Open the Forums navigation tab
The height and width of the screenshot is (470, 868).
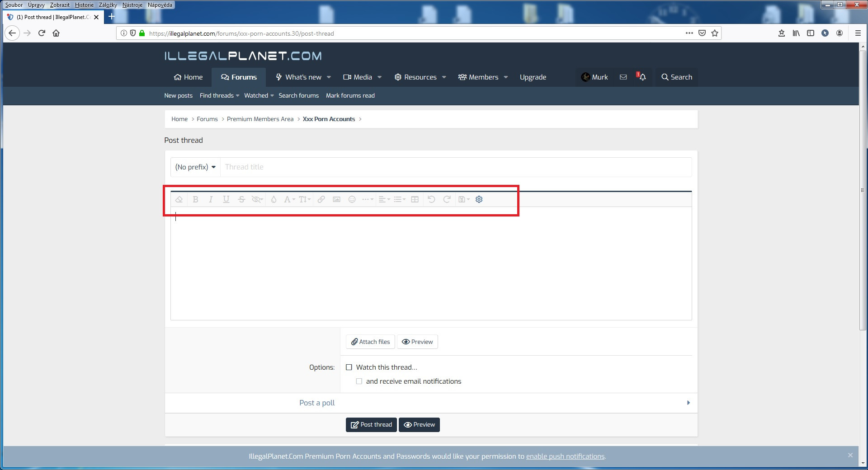[x=239, y=77]
